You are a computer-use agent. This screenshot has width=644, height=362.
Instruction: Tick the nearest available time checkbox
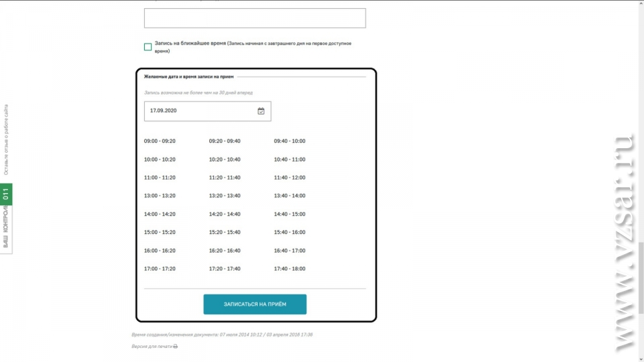148,47
